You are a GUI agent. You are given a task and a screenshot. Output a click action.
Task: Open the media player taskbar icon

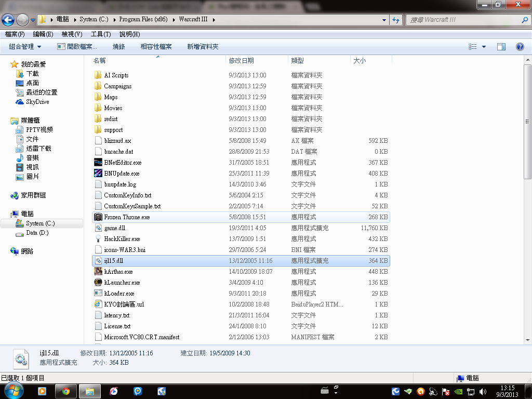pos(42,392)
